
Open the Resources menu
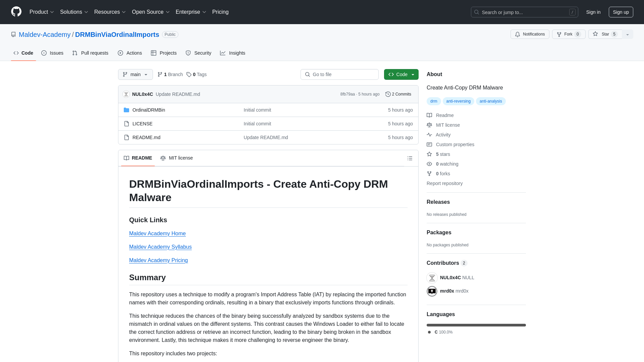coord(110,12)
